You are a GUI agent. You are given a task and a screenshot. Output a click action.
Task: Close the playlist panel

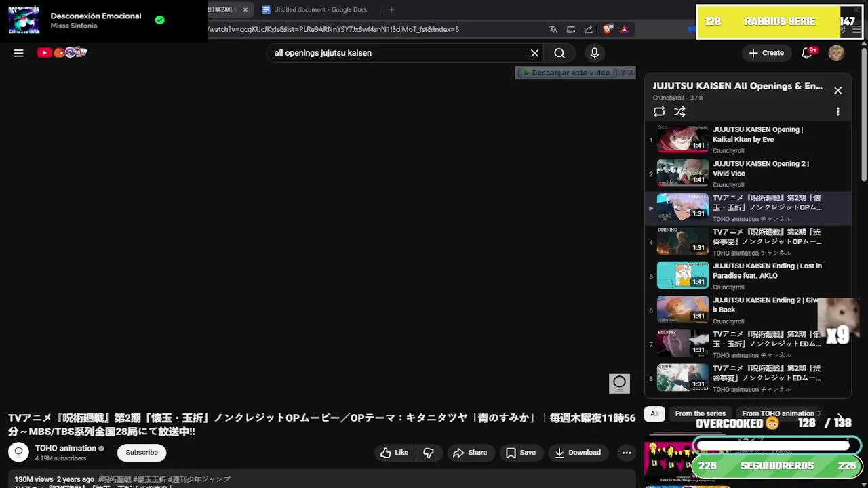[838, 91]
